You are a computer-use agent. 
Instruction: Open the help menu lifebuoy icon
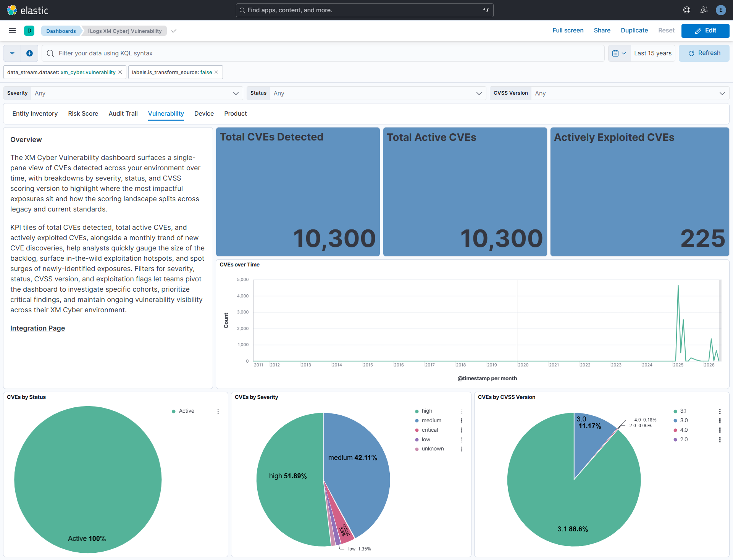point(687,10)
